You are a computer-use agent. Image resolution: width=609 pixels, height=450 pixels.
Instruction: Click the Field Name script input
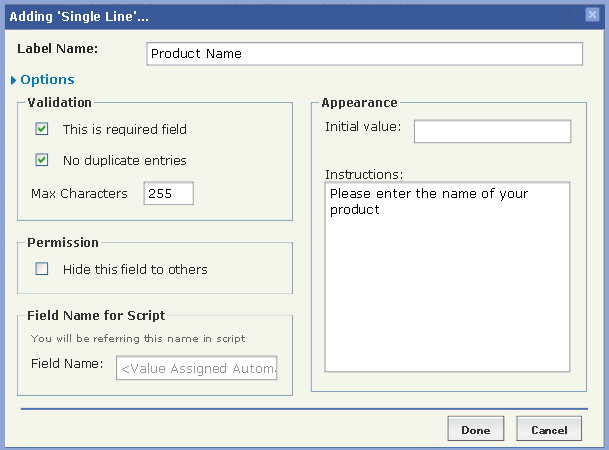pos(197,369)
